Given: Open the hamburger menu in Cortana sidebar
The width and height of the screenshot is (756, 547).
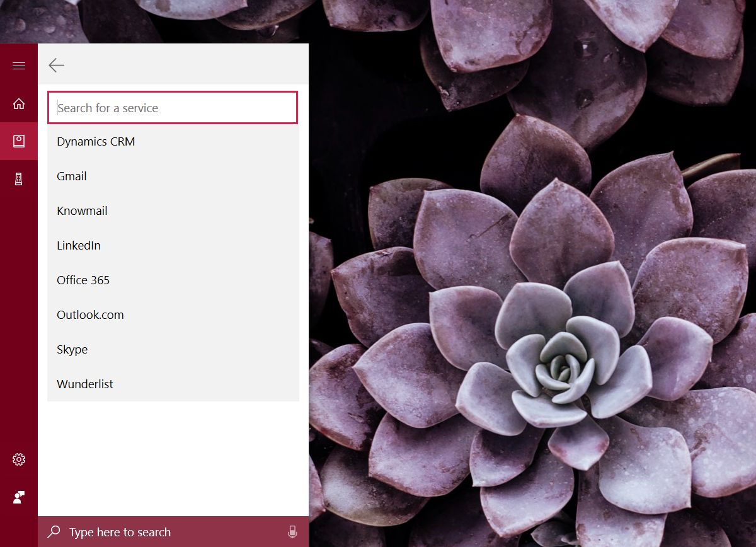Looking at the screenshot, I should point(19,66).
